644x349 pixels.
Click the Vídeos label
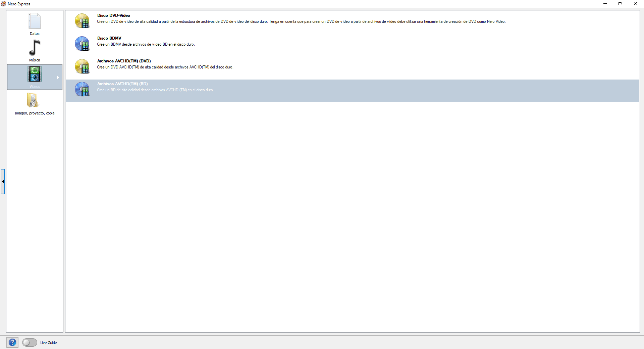(x=35, y=87)
